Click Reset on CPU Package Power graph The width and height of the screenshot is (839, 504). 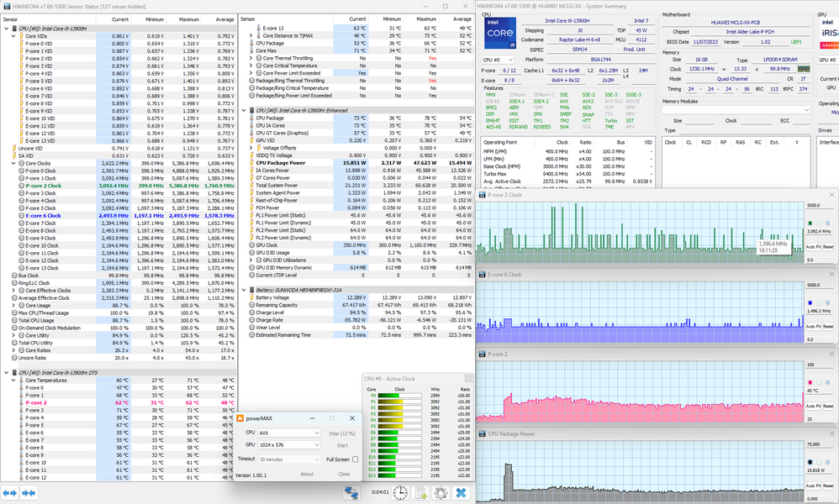(828, 486)
